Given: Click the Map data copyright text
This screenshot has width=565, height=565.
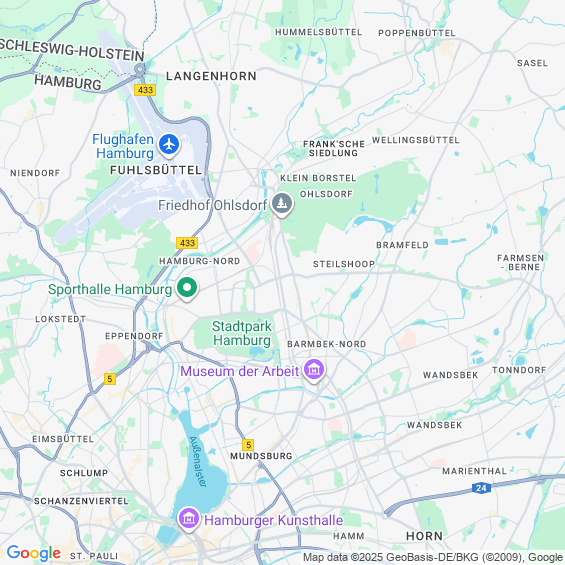Looking at the screenshot, I should pyautogui.click(x=433, y=557).
